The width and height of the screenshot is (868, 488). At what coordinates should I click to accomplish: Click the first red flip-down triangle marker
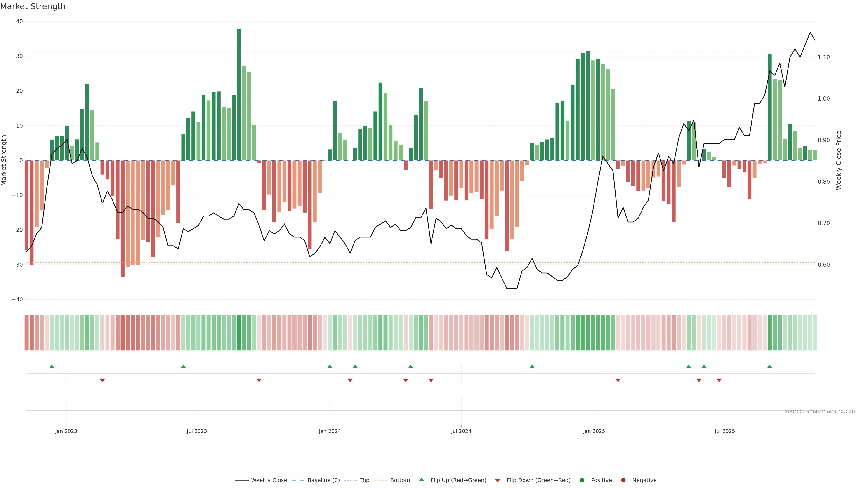click(102, 380)
